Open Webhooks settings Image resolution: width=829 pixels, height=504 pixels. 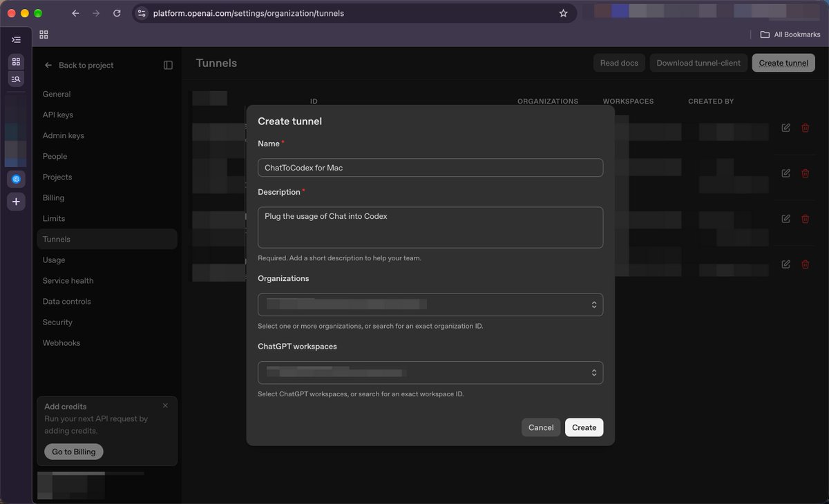tap(107, 342)
